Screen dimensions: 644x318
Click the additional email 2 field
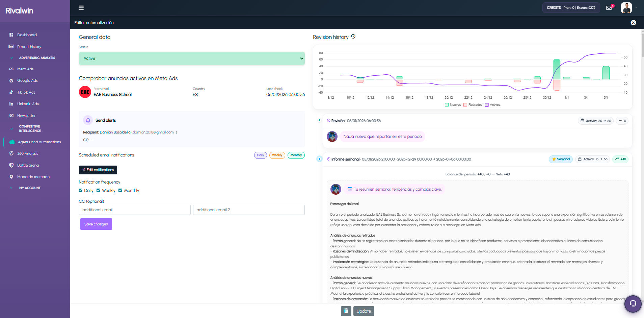(x=249, y=210)
